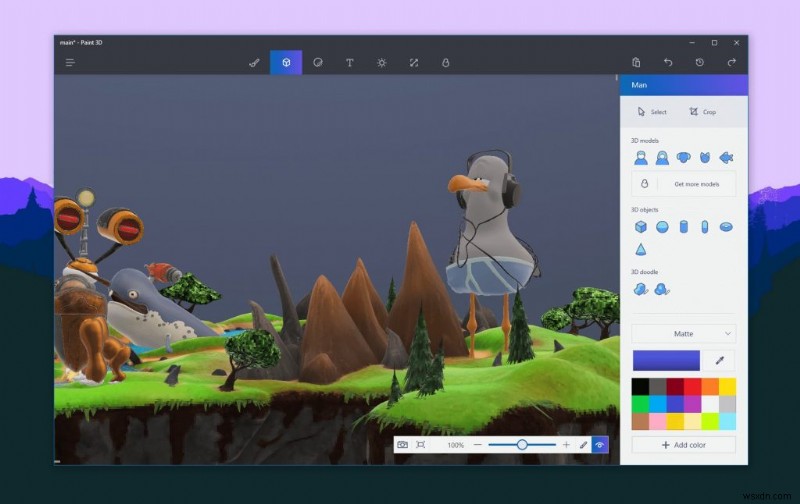This screenshot has width=800, height=504.
Task: Activate the Crop tool
Action: point(703,112)
